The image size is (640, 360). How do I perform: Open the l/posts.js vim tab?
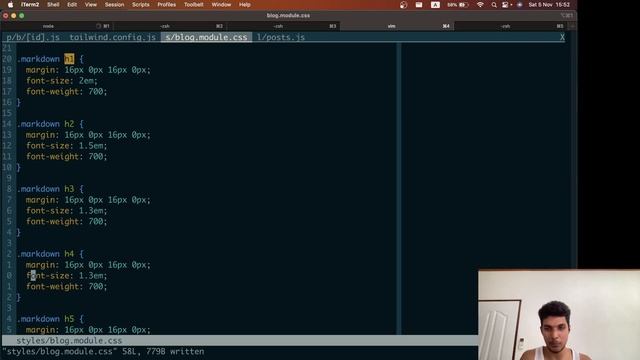[x=281, y=37]
